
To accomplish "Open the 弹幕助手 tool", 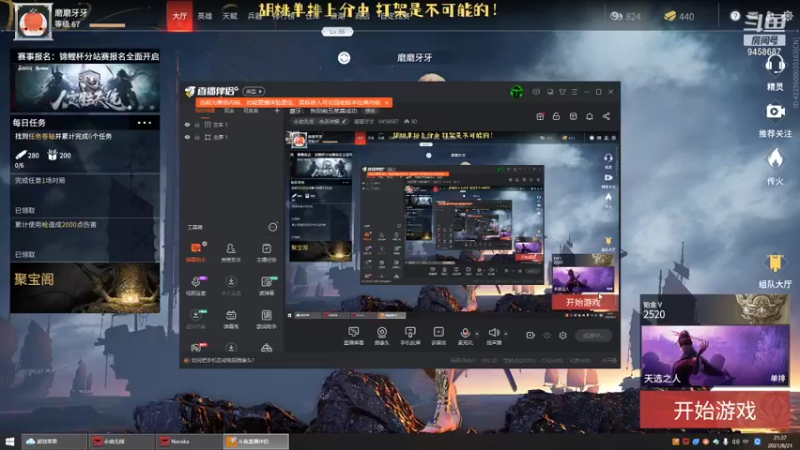I will [x=195, y=252].
